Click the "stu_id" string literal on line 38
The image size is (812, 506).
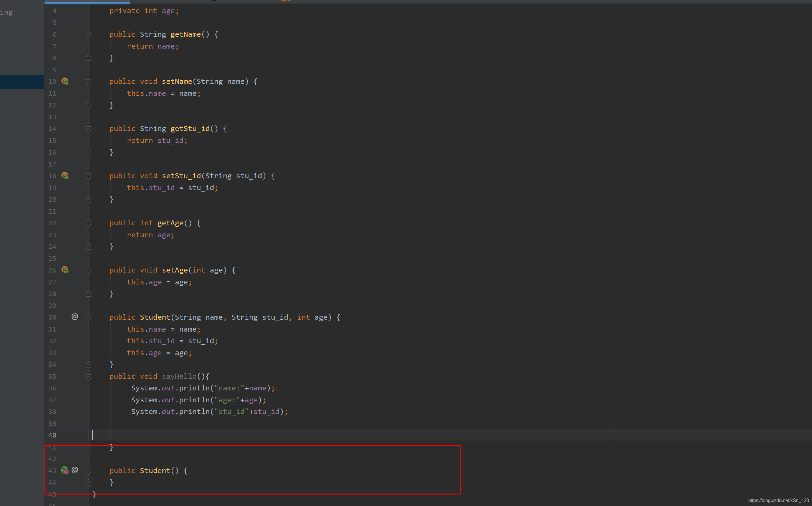[232, 412]
